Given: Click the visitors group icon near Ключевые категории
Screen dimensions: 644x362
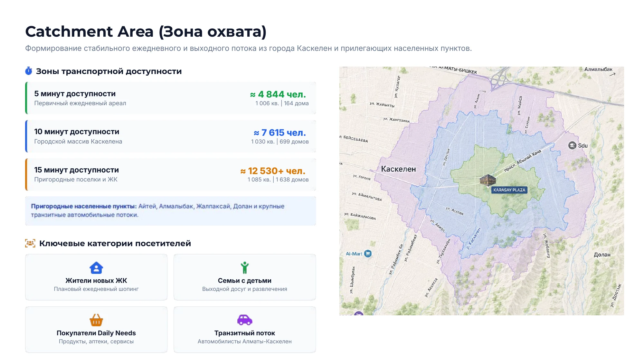Looking at the screenshot, I should (x=30, y=243).
